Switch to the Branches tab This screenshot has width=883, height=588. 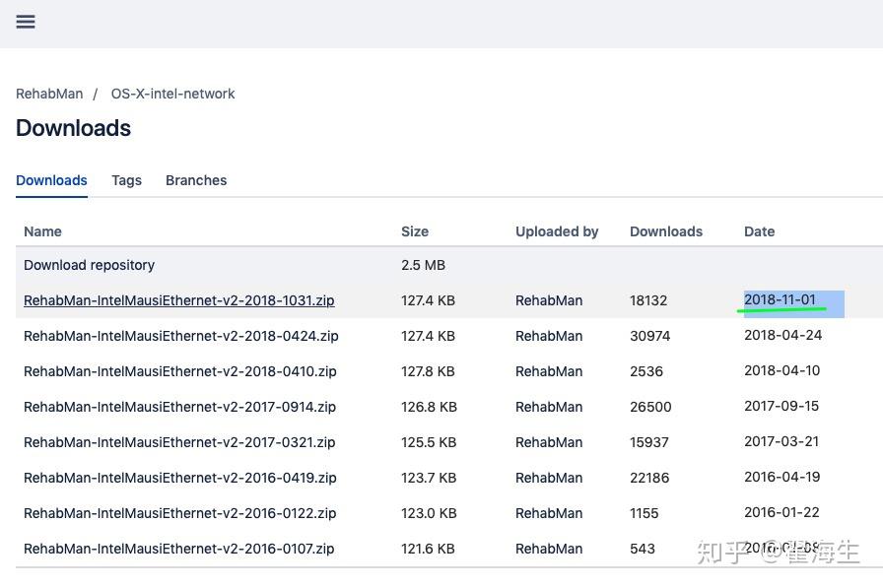[x=196, y=180]
